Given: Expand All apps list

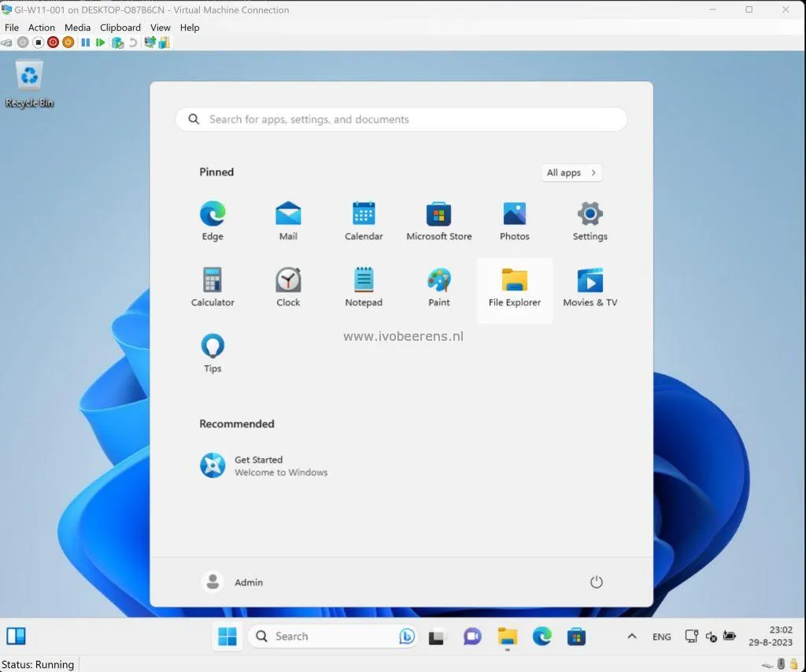Looking at the screenshot, I should tap(571, 172).
